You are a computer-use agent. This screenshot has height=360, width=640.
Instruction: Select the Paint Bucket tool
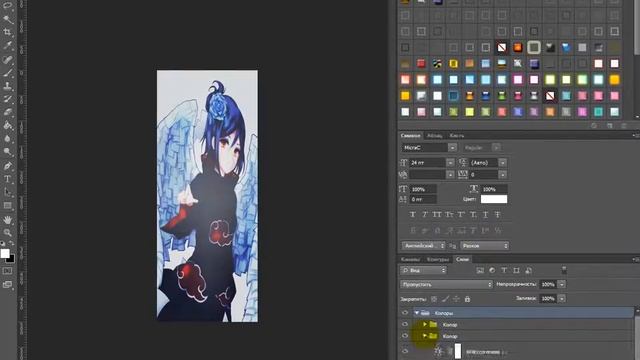(x=7, y=126)
